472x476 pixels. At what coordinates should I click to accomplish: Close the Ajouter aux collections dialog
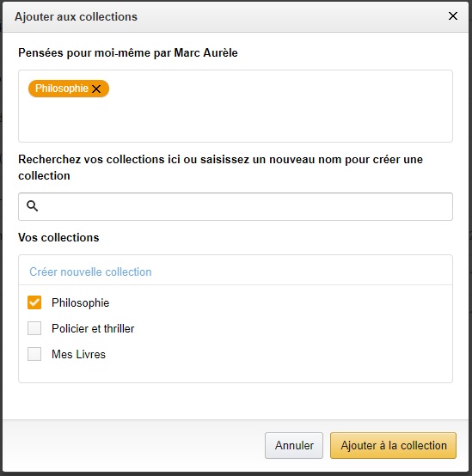(x=453, y=16)
